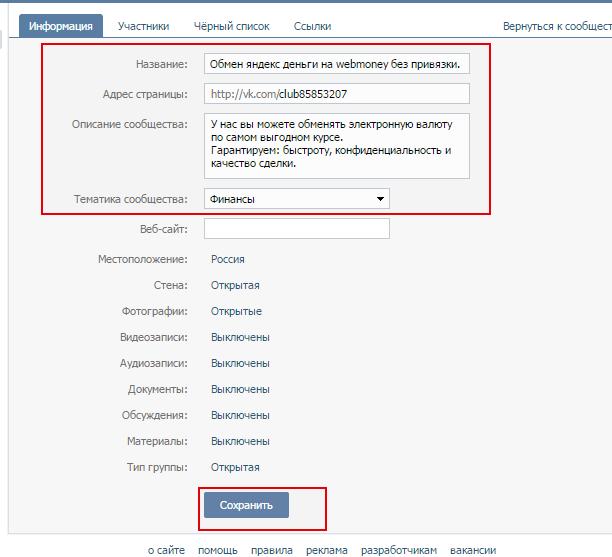Change Тип группы setting Открытая
The height and width of the screenshot is (557, 612).
pyautogui.click(x=235, y=467)
